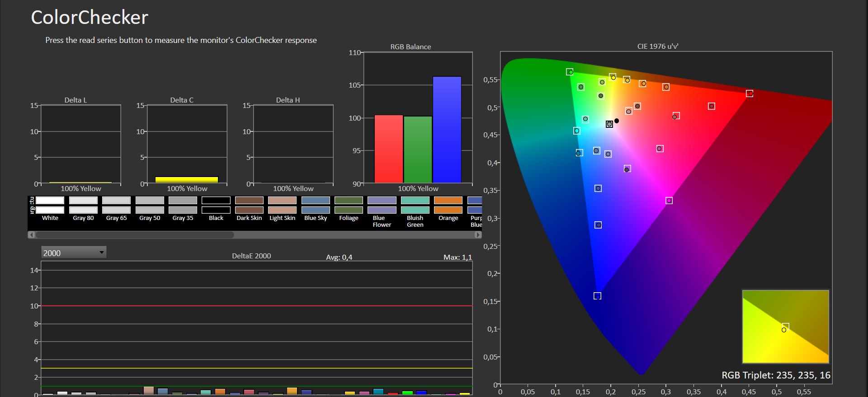868x397 pixels.
Task: Select the Gray 35 patch label
Action: [183, 218]
